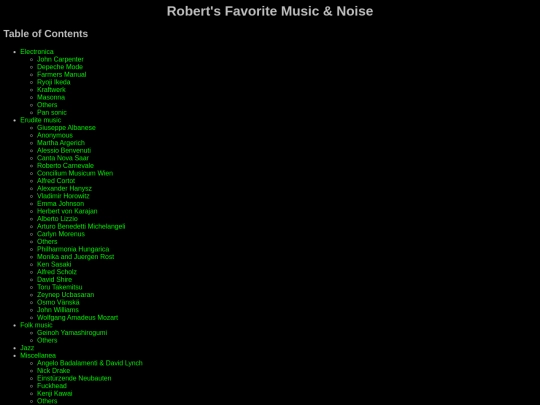The width and height of the screenshot is (540, 405).
Task: Go to the Alexander Hanysz entry
Action: tap(64, 188)
